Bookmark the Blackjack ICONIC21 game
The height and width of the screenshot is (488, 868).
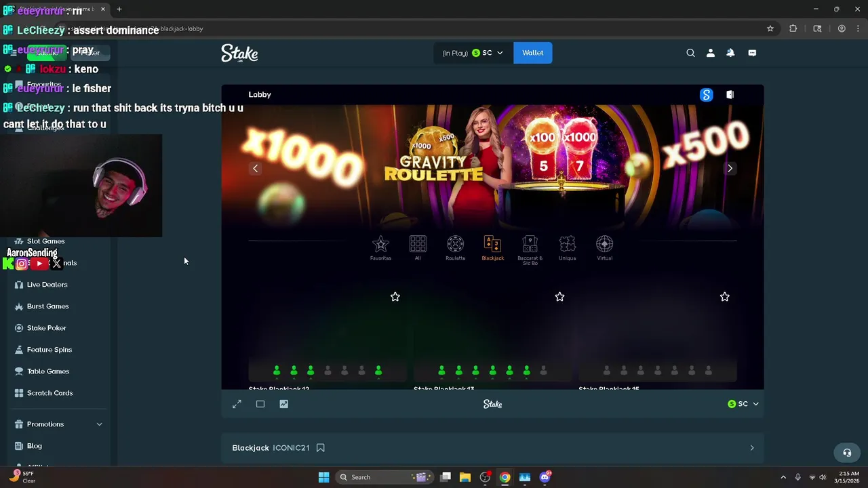pos(321,448)
